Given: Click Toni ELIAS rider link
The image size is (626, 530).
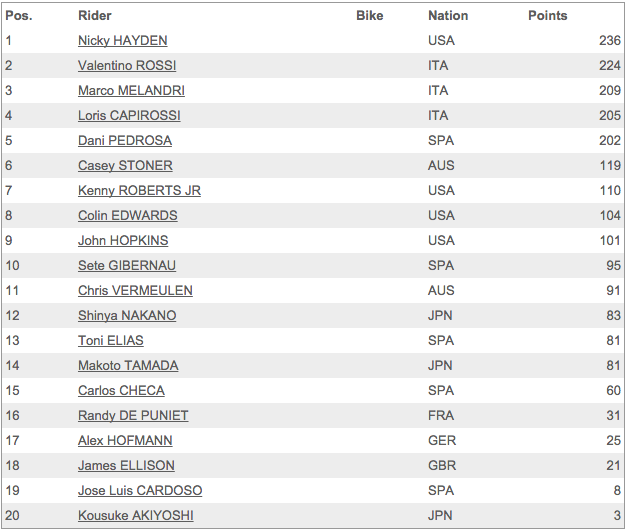Looking at the screenshot, I should 111,341.
